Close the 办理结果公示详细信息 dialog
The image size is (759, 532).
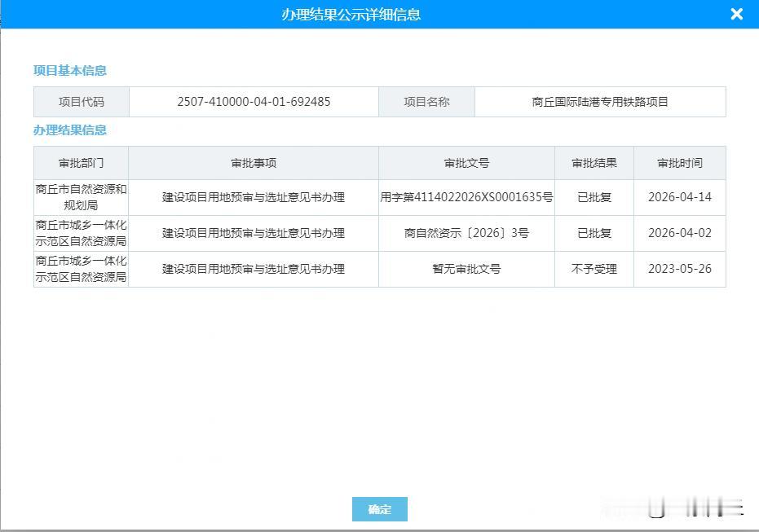[736, 14]
